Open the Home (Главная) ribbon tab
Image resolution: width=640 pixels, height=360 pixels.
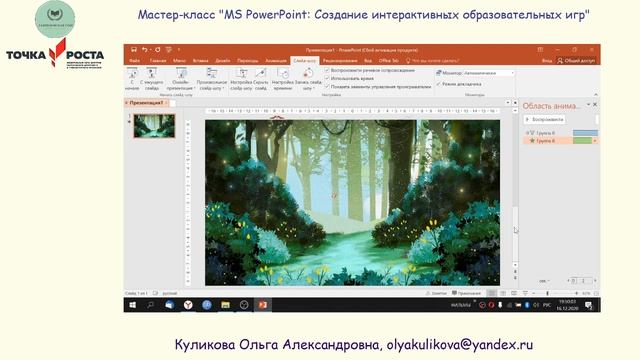[158, 60]
